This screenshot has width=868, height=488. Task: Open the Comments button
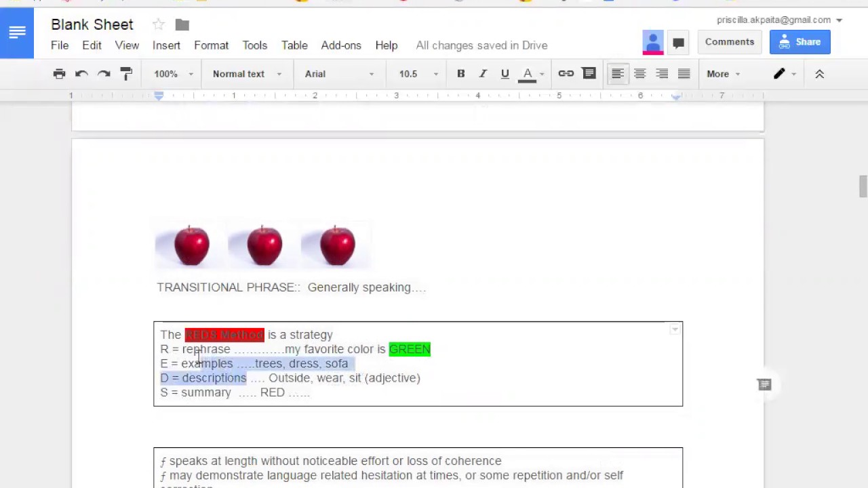coord(730,42)
